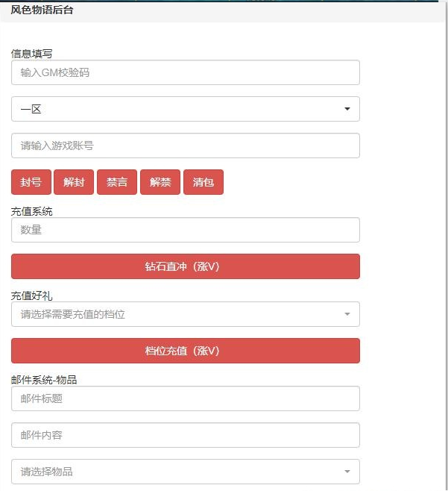This screenshot has width=448, height=491.
Task: Click the arrow on the 一区 selector
Action: [x=347, y=109]
